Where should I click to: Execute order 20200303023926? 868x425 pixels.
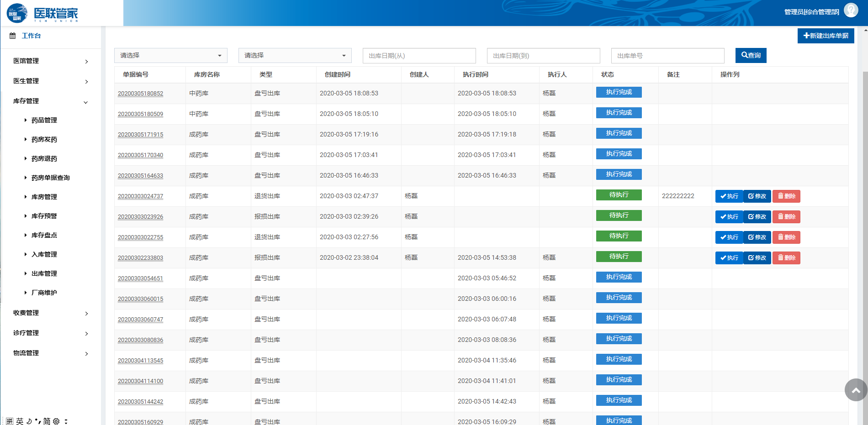(x=729, y=217)
